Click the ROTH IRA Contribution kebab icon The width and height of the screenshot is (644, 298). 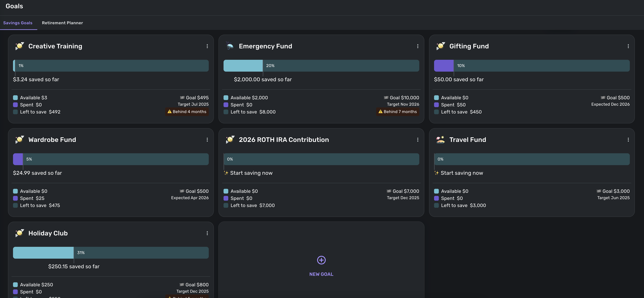click(418, 140)
